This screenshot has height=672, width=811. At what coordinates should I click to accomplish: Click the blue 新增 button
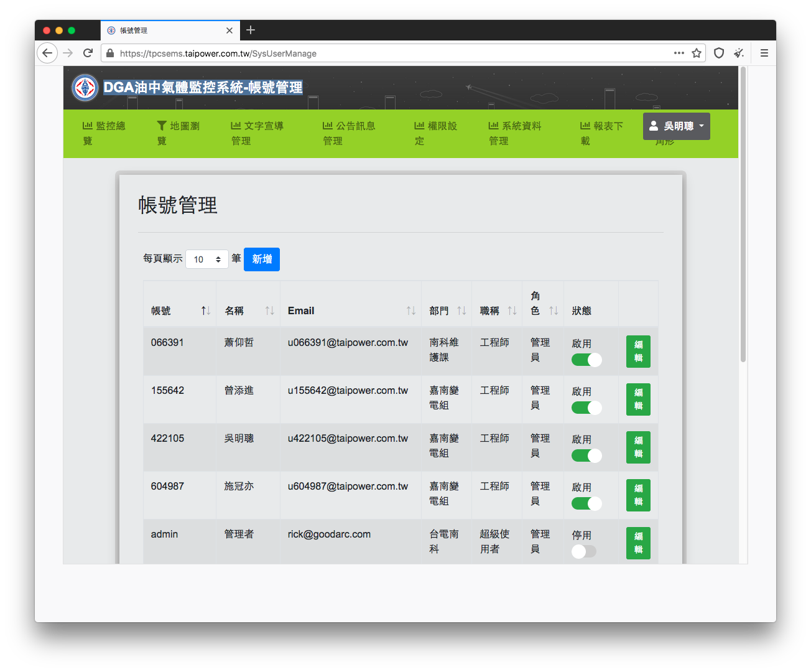[262, 259]
